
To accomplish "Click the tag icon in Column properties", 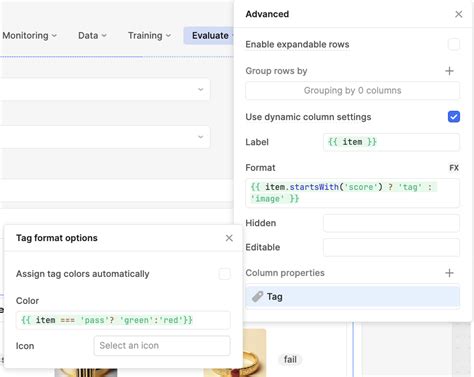I will tap(257, 296).
